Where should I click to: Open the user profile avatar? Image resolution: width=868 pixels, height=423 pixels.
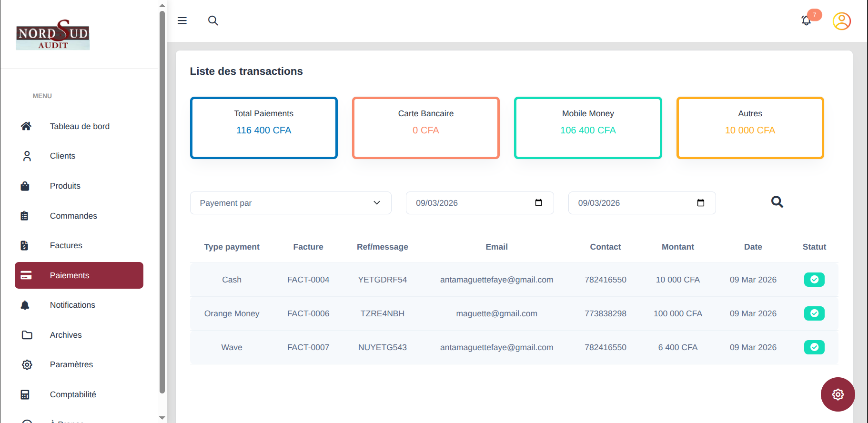click(841, 21)
